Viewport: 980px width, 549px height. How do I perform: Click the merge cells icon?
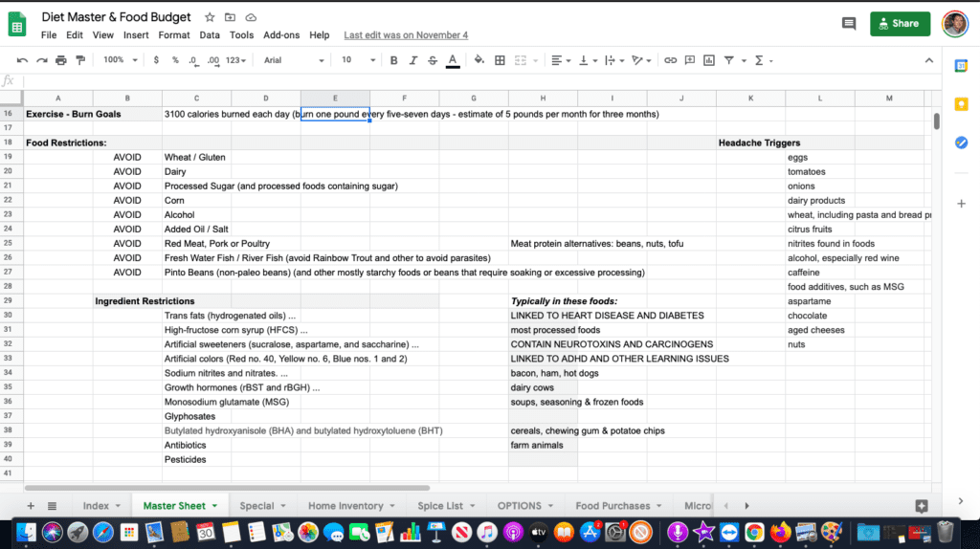pyautogui.click(x=520, y=60)
